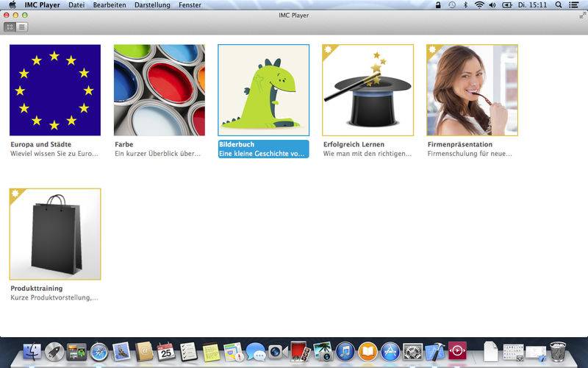
Task: Open the volume control in menu bar
Action: point(492,5)
